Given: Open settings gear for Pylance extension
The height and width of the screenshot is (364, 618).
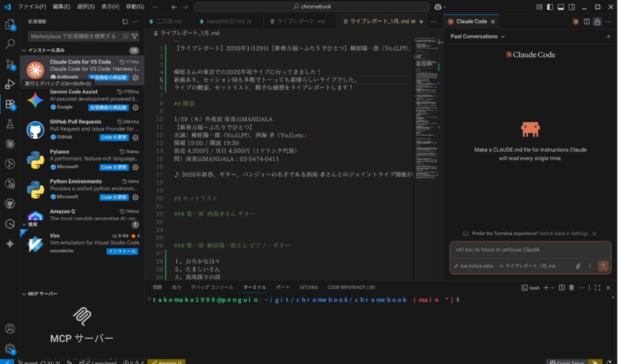Looking at the screenshot, I should tap(135, 167).
